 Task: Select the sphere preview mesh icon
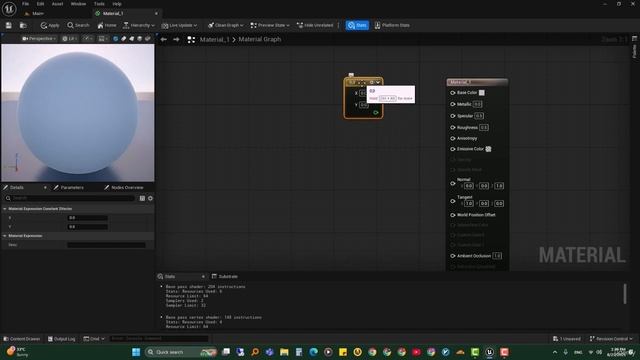116,39
